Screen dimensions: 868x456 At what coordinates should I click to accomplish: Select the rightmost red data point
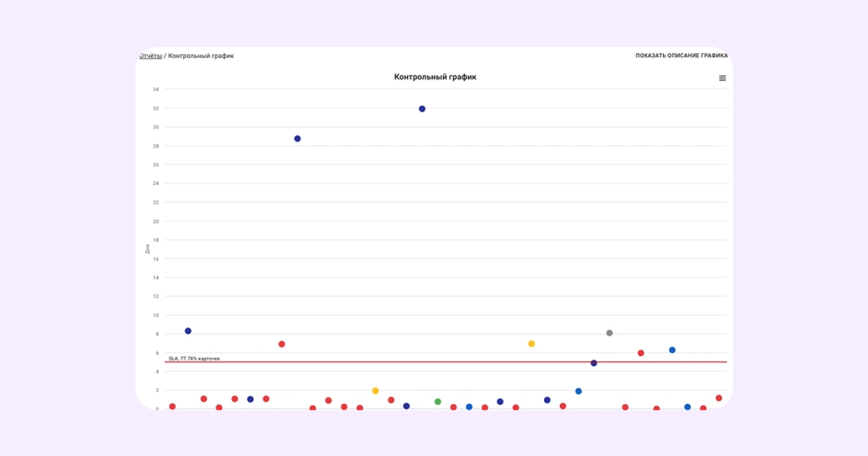pyautogui.click(x=719, y=398)
